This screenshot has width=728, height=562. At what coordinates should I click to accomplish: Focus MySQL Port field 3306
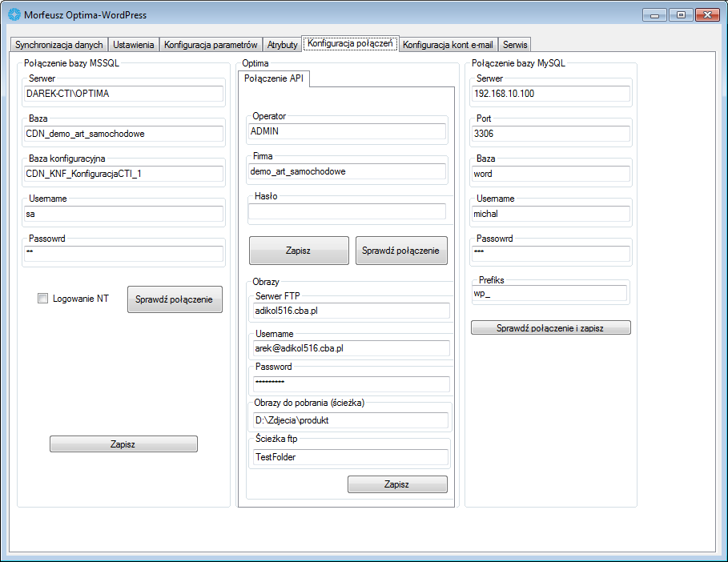[551, 134]
